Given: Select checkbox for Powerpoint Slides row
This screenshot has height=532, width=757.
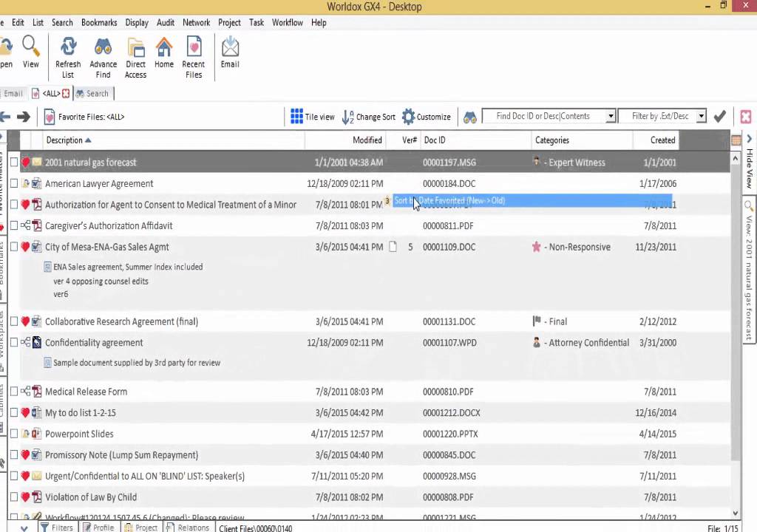Looking at the screenshot, I should pos(14,434).
